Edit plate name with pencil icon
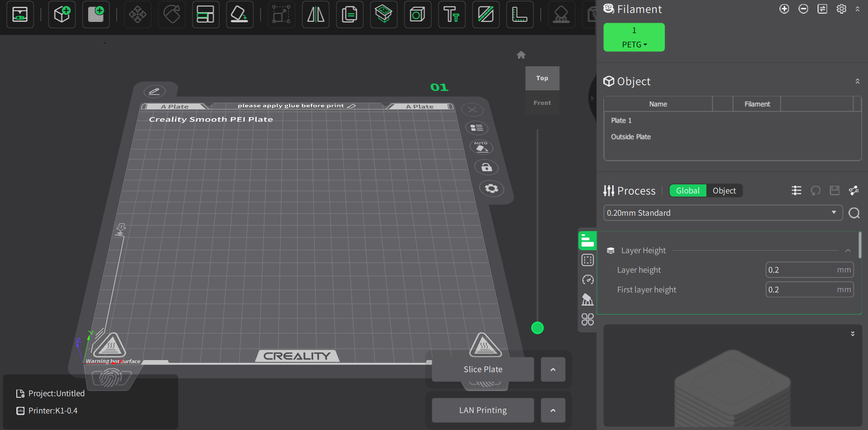 pos(154,92)
